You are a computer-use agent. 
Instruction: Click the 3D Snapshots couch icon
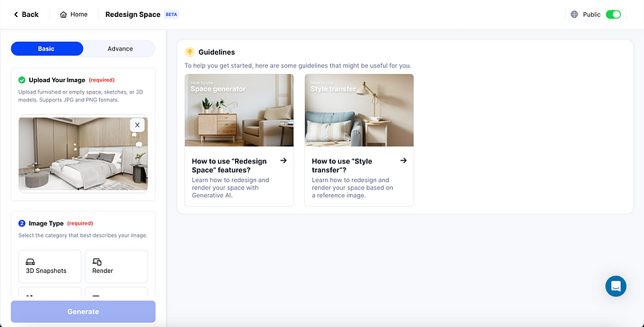(x=30, y=262)
